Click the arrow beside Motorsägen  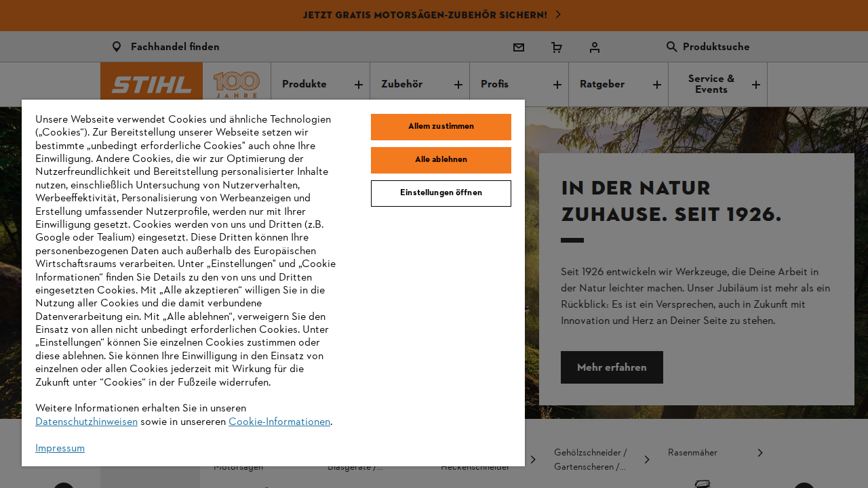305,459
